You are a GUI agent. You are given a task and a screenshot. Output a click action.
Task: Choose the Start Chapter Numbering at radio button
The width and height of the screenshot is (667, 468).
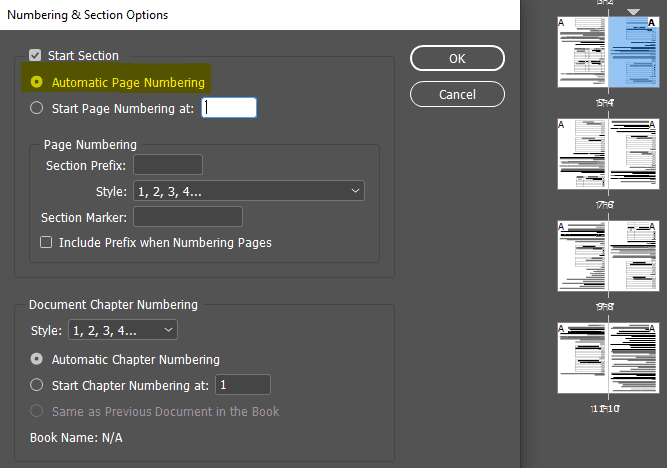coord(37,385)
